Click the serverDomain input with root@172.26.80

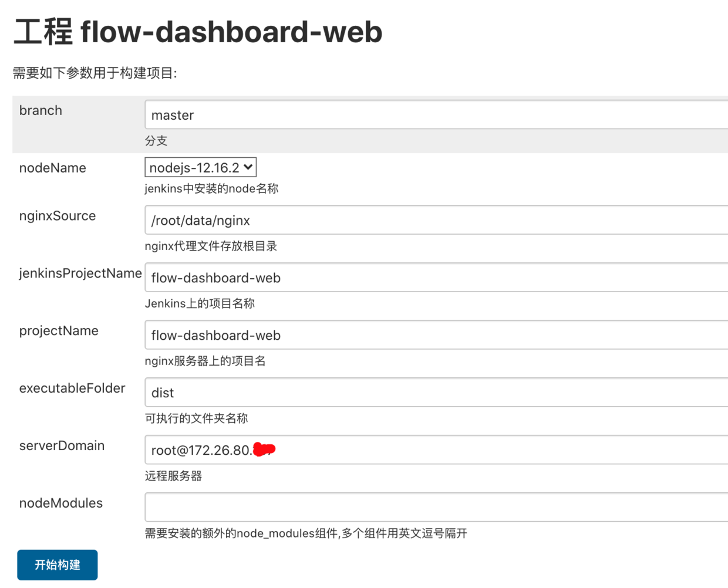(x=436, y=450)
